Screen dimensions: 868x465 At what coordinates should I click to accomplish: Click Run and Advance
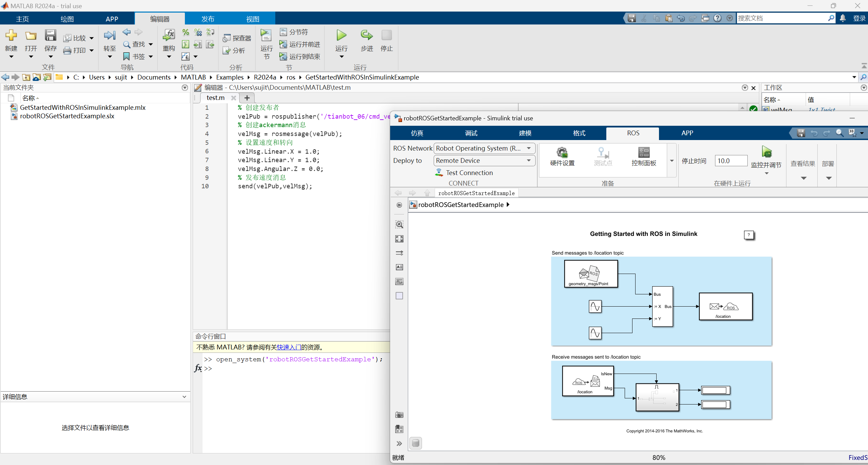coord(300,45)
